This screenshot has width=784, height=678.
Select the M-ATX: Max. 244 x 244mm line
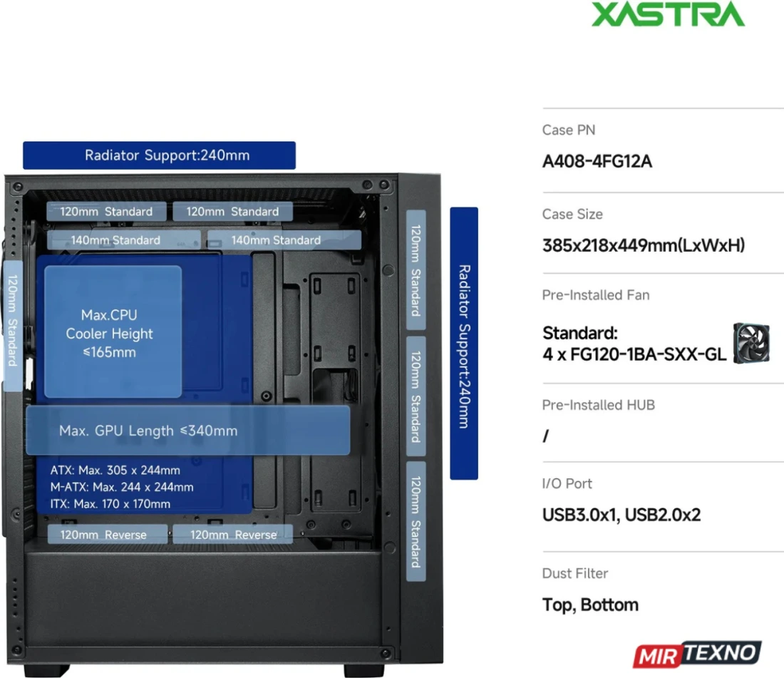point(121,487)
